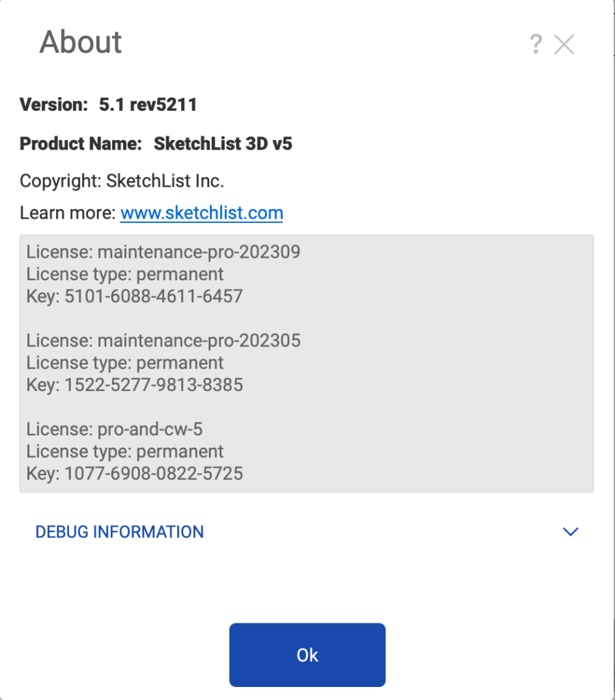Close the About dialog with the X
The image size is (615, 700).
click(564, 45)
